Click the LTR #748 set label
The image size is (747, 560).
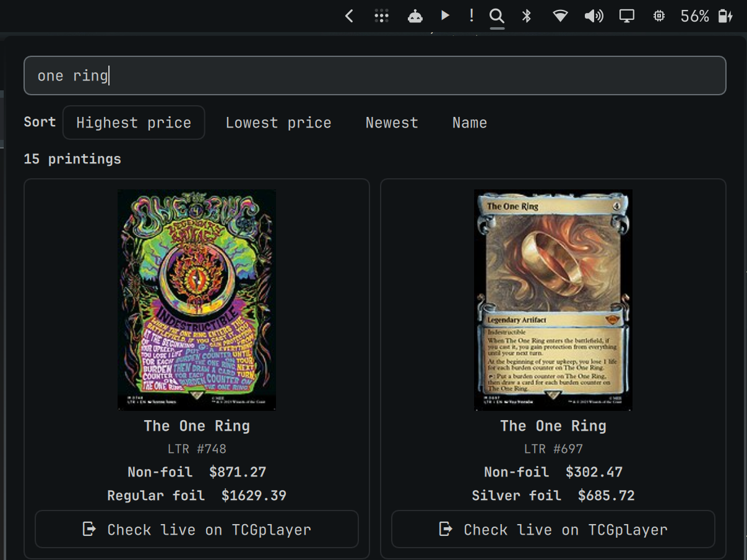point(197,449)
